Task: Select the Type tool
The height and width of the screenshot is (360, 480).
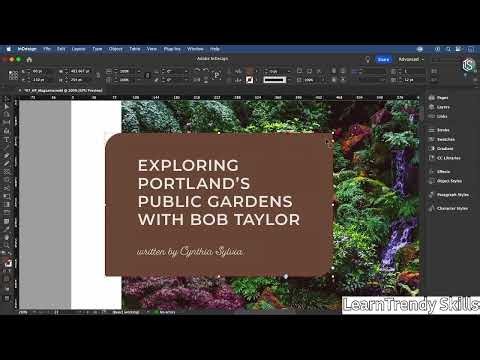Action: click(7, 139)
